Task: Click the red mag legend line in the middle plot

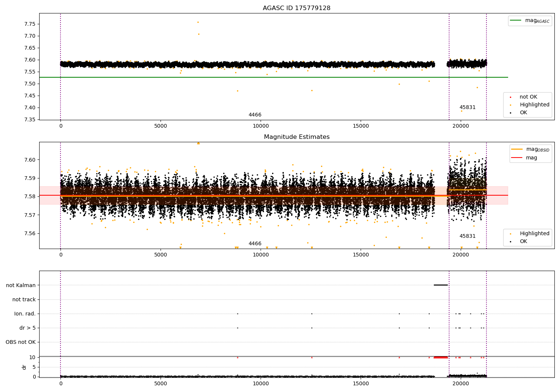Action: tap(517, 158)
